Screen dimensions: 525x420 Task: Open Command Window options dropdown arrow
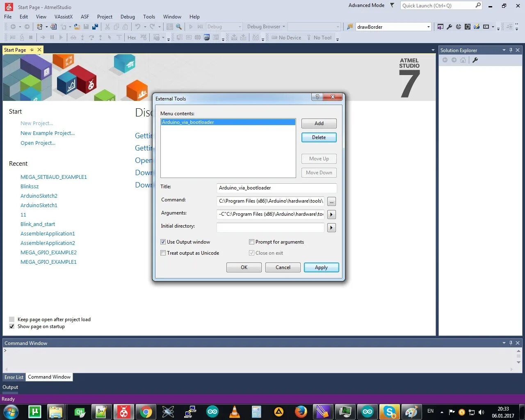click(504, 343)
